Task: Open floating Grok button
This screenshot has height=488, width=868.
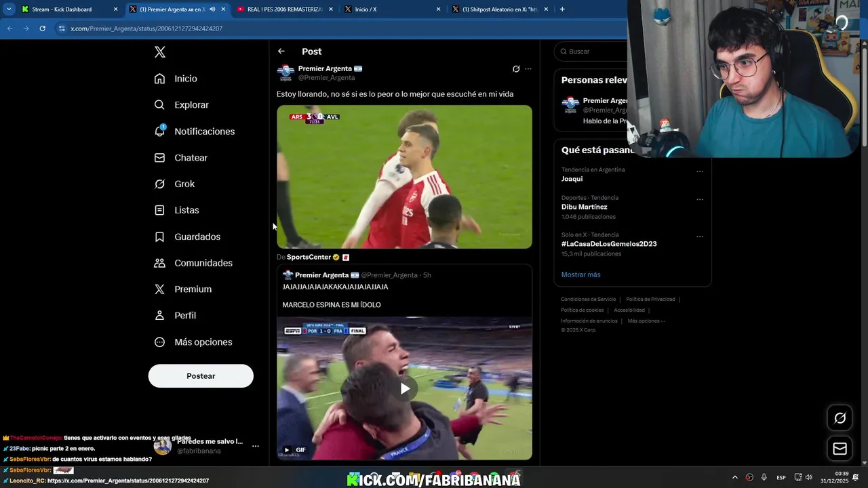Action: click(x=840, y=418)
